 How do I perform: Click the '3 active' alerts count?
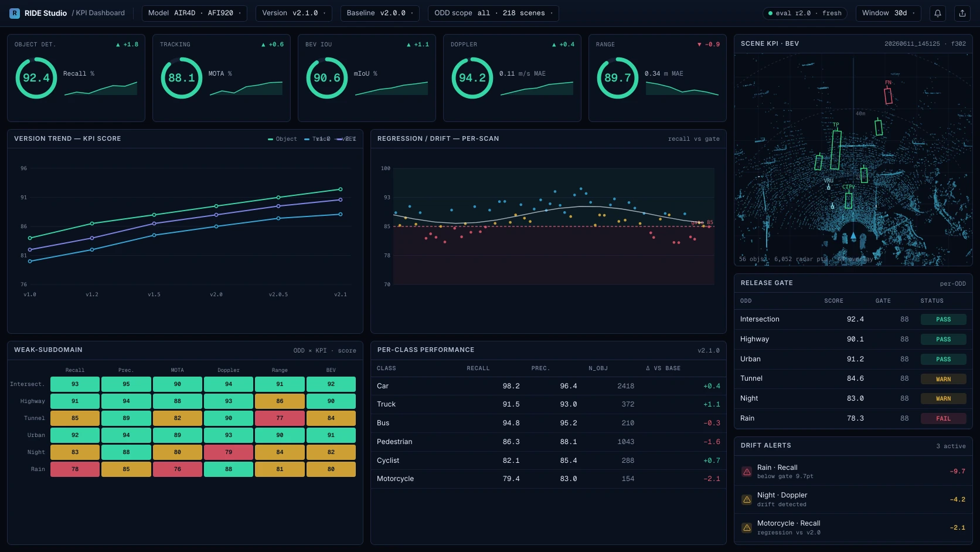tap(951, 446)
